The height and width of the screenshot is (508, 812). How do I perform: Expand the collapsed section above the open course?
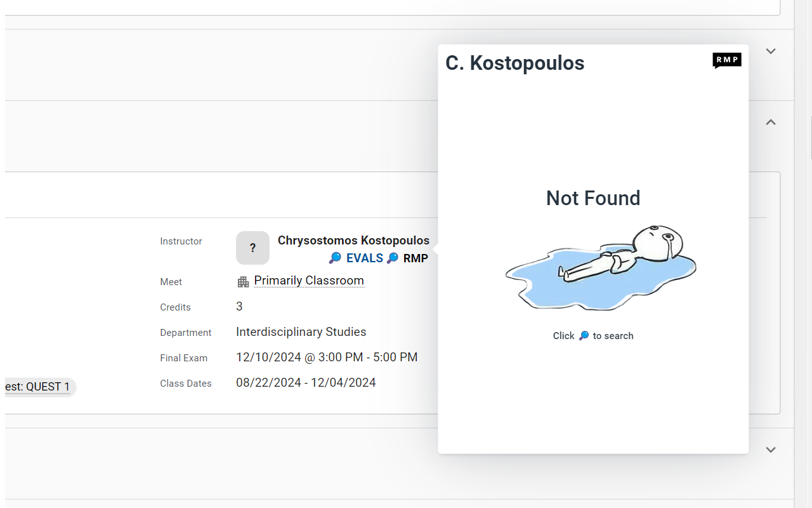771,51
